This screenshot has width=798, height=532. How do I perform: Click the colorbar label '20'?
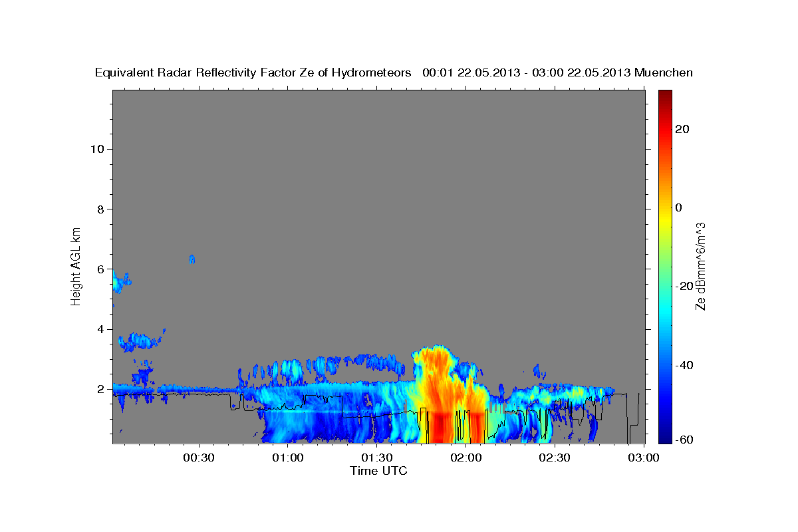tap(682, 129)
